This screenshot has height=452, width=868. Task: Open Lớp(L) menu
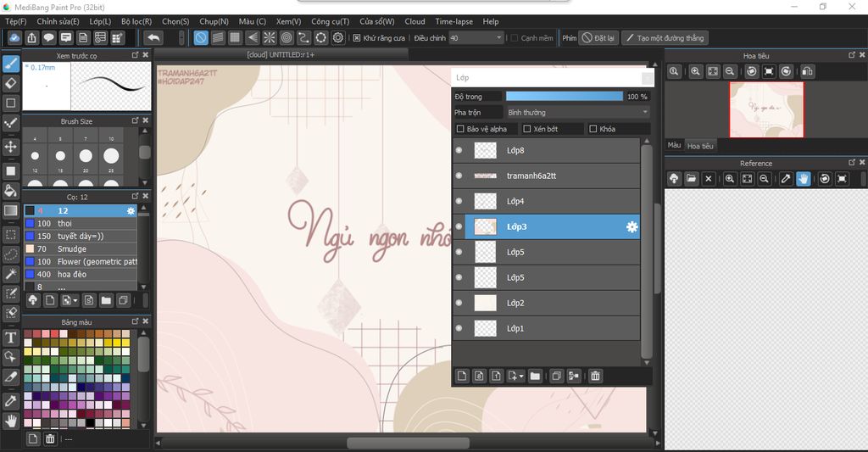click(x=100, y=21)
